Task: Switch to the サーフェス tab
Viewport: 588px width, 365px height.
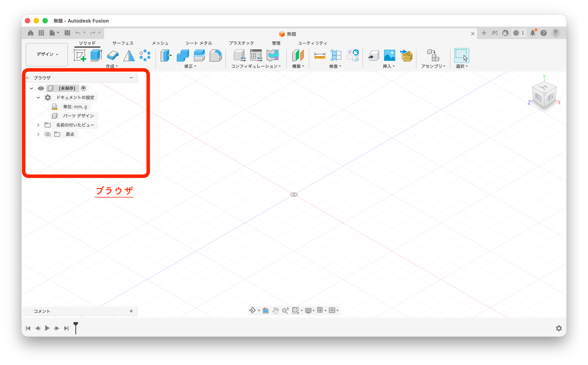Action: (x=123, y=43)
